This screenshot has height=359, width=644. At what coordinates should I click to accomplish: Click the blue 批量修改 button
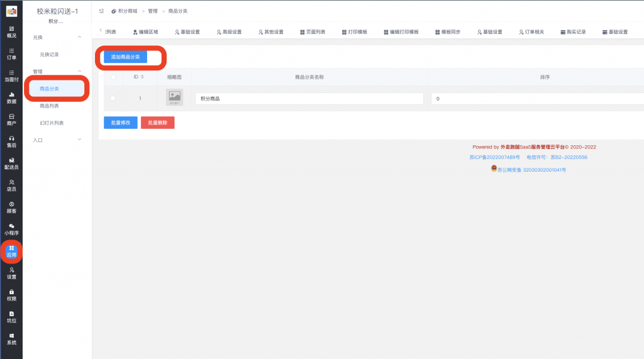(120, 123)
